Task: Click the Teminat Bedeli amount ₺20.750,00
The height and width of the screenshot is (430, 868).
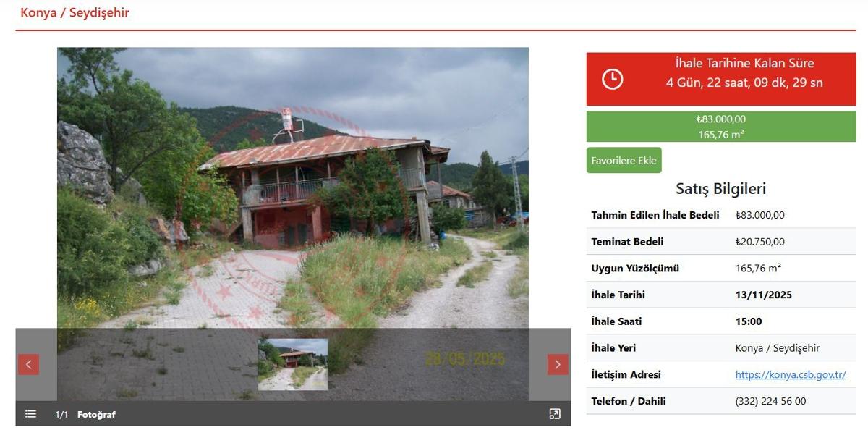Action: [760, 242]
